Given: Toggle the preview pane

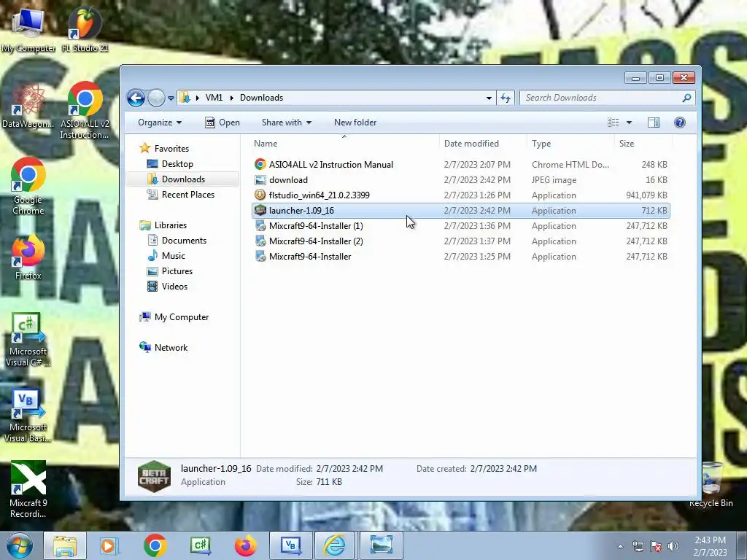Looking at the screenshot, I should (654, 122).
